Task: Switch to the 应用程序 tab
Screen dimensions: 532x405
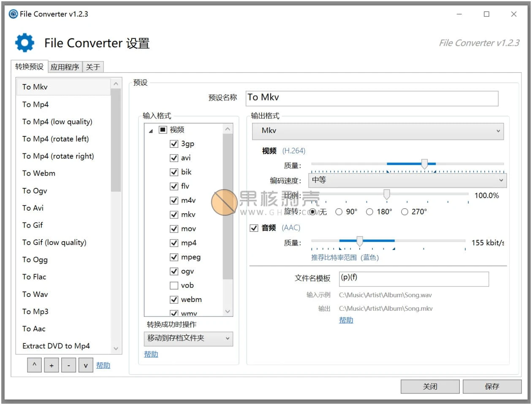Action: 64,67
